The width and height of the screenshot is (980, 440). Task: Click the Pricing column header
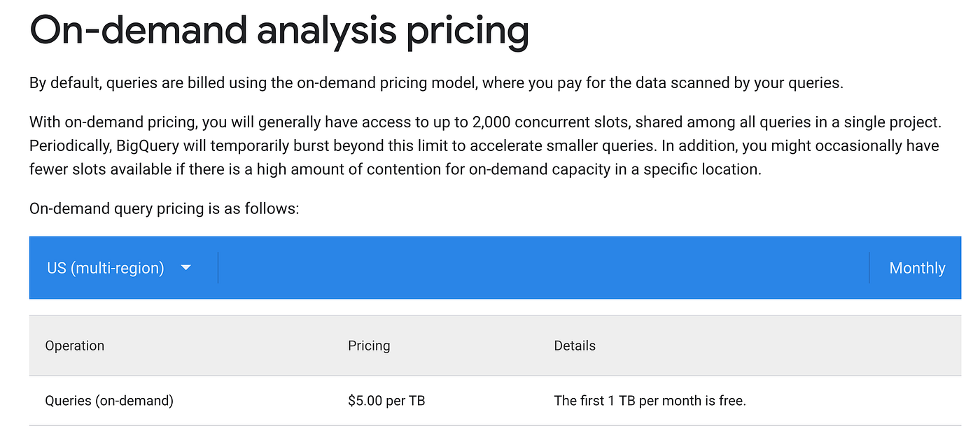(x=369, y=346)
